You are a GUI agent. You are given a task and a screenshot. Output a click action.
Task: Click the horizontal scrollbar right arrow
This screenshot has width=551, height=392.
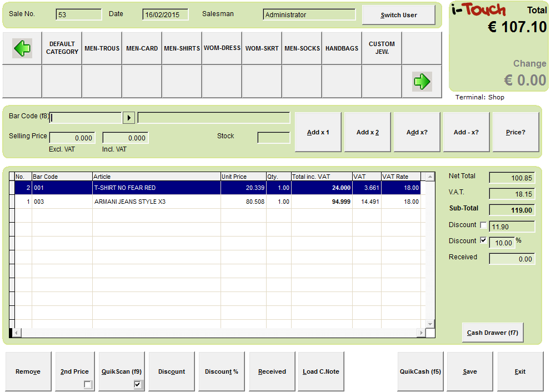pyautogui.click(x=422, y=333)
